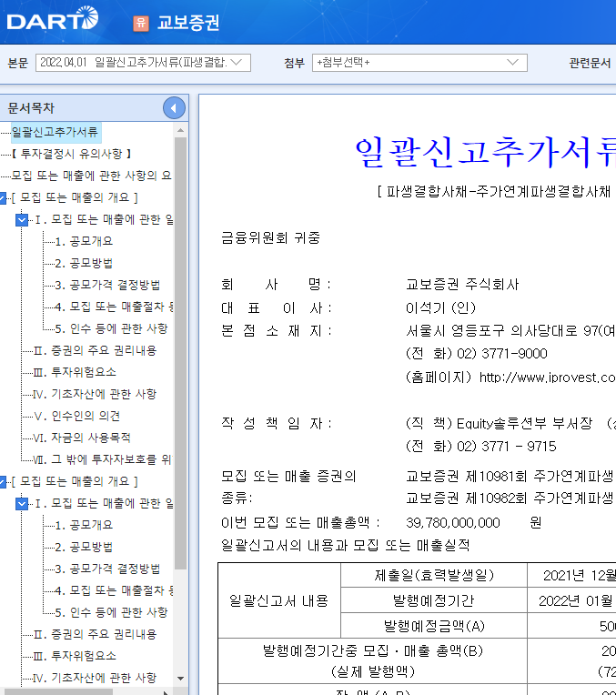The height and width of the screenshot is (695, 616).
Task: Open first 5. 인수 등에 관한 사항 item
Action: point(111,328)
